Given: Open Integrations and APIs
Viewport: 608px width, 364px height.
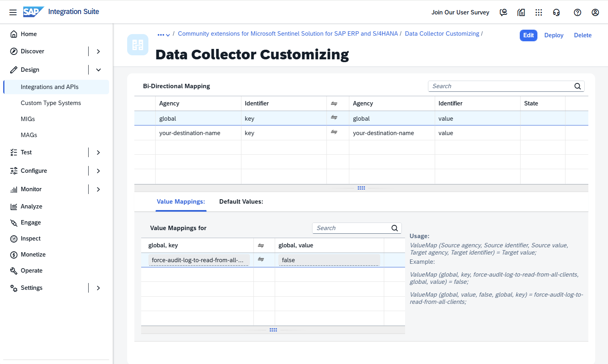Looking at the screenshot, I should click(x=56, y=87).
